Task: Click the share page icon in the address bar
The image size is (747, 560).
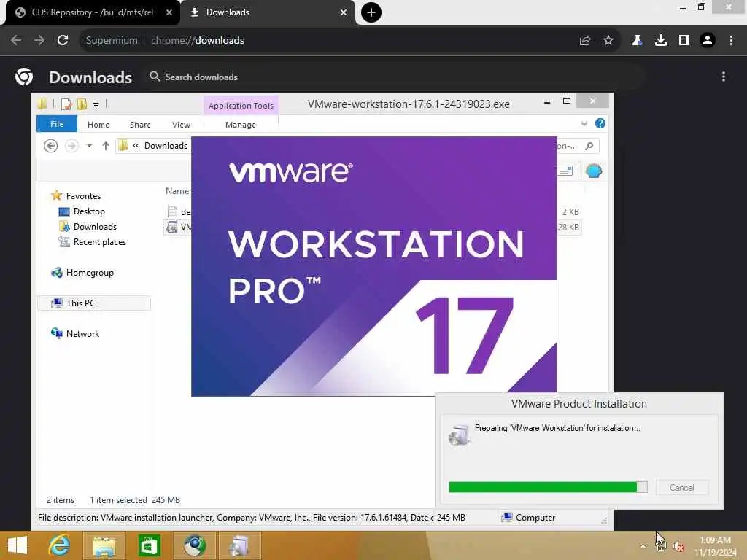Action: pos(584,41)
